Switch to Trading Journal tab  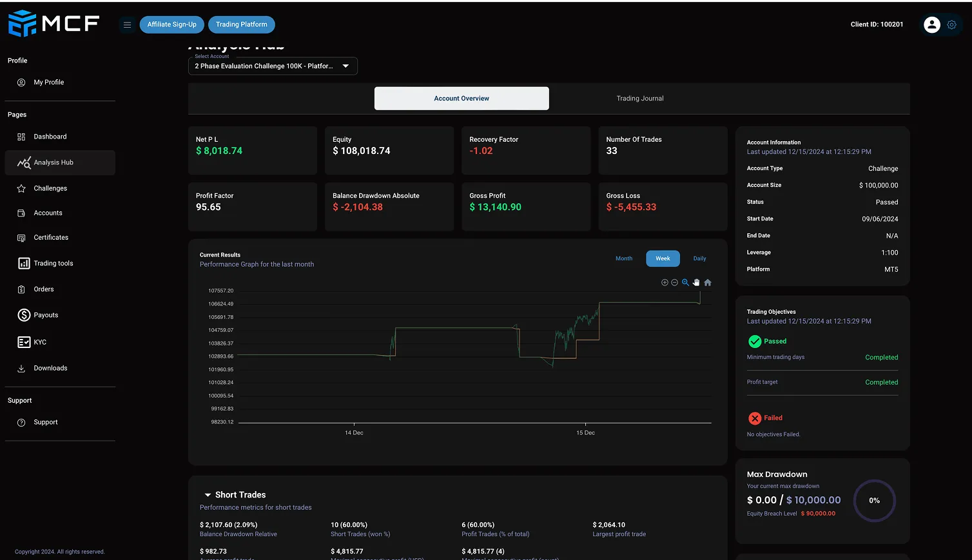click(639, 99)
